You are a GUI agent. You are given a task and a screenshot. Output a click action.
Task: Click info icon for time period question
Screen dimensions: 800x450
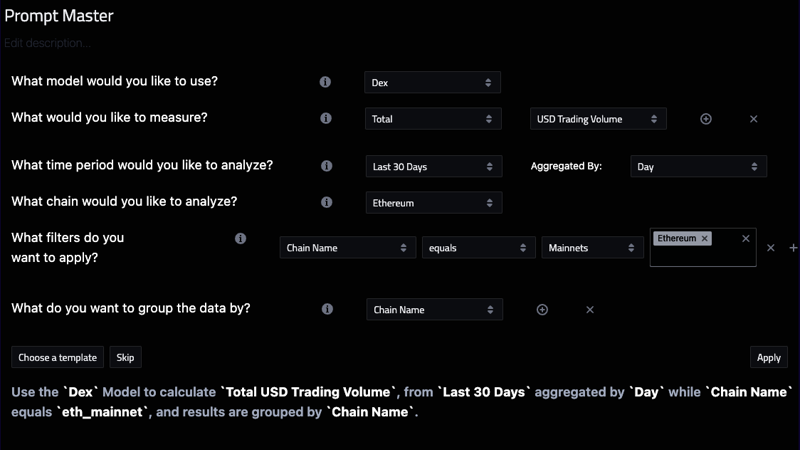(x=326, y=166)
